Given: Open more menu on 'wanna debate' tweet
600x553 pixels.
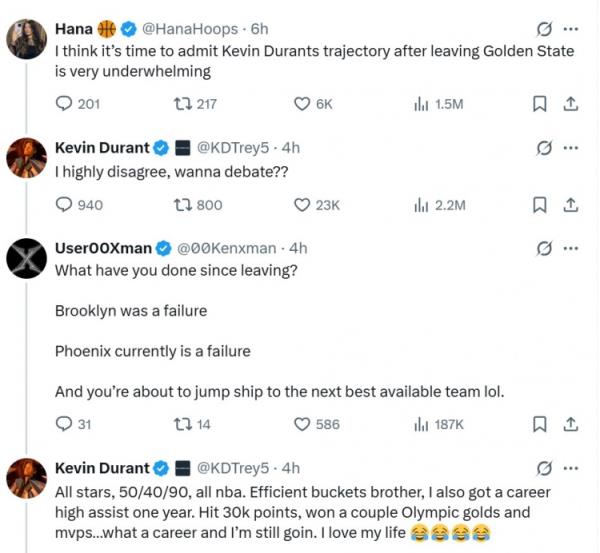Looking at the screenshot, I should click(x=571, y=148).
